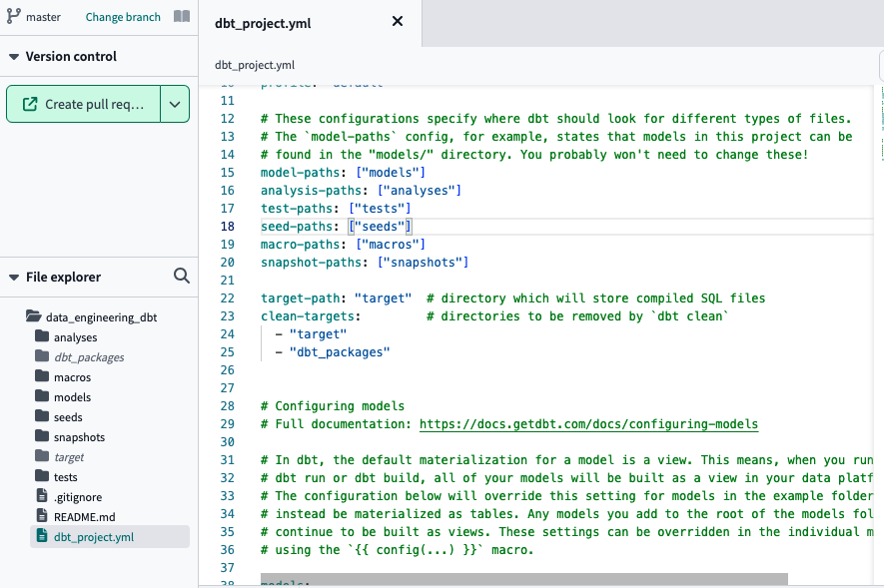Screen dimensions: 884x588
Task: Place cursor on test-paths line
Action: (x=336, y=209)
